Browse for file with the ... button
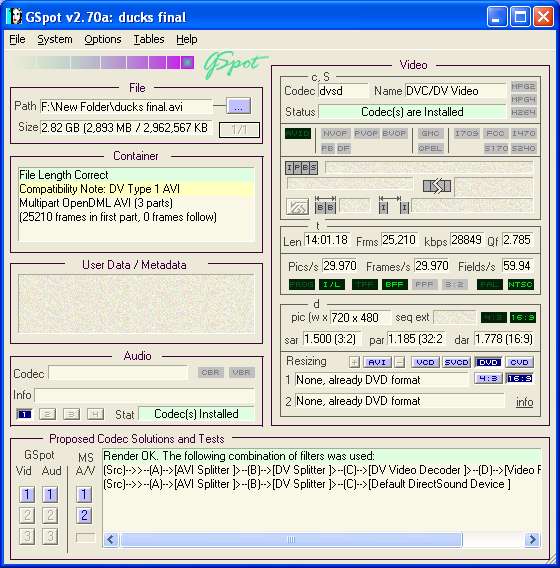 pos(238,106)
